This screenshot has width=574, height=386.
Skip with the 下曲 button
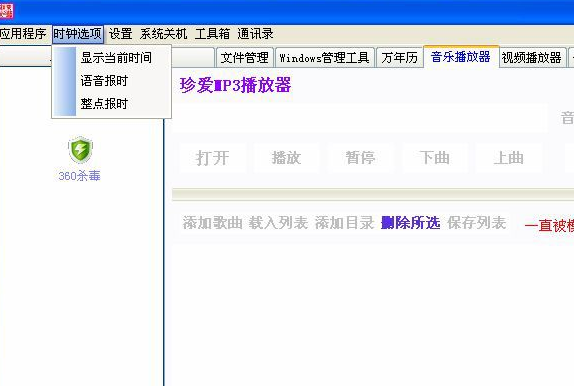click(x=435, y=158)
